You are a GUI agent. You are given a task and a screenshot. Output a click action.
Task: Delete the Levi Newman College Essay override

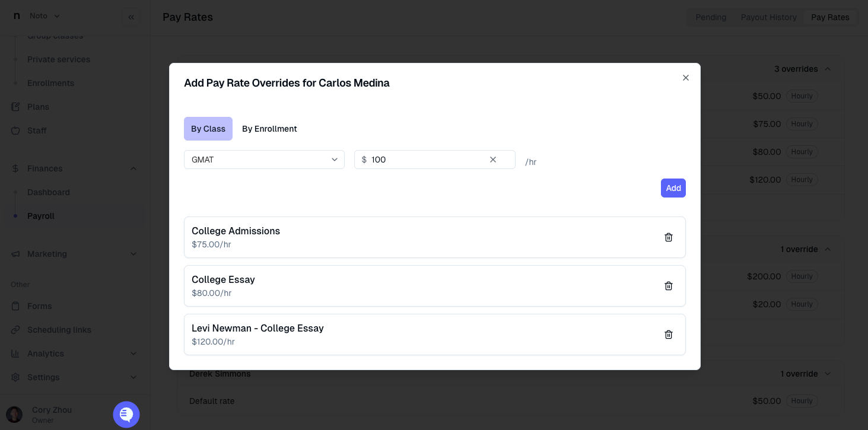[669, 335]
